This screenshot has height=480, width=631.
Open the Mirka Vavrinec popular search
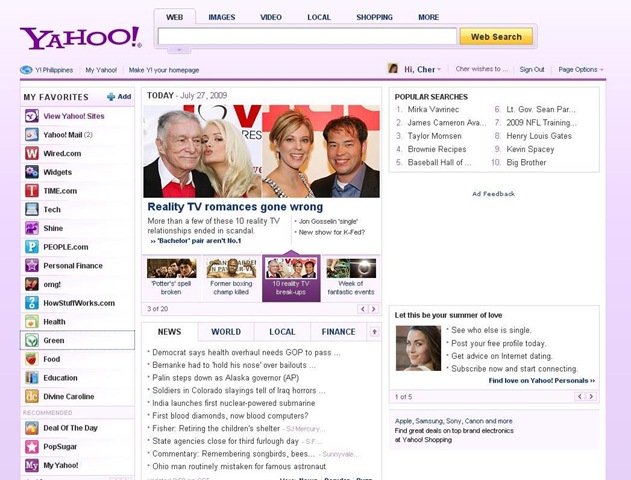pos(433,109)
